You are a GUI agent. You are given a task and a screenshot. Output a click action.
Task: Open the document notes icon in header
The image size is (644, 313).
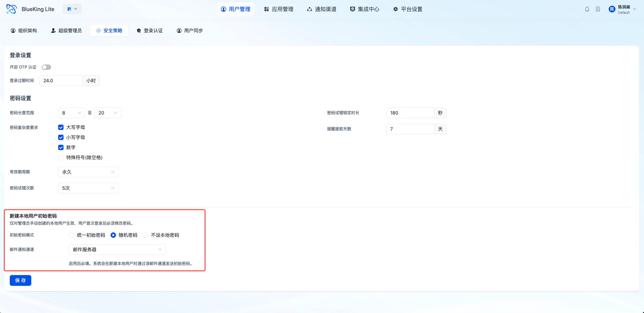pos(598,9)
